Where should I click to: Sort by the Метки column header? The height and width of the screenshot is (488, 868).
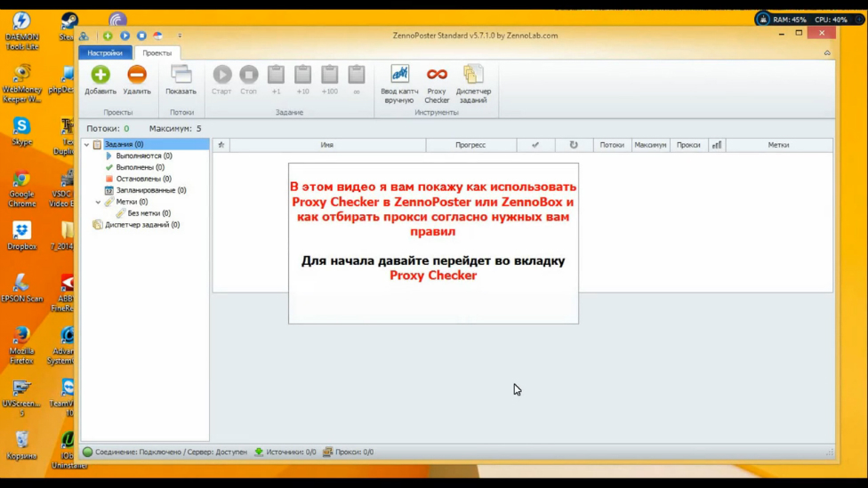(778, 145)
